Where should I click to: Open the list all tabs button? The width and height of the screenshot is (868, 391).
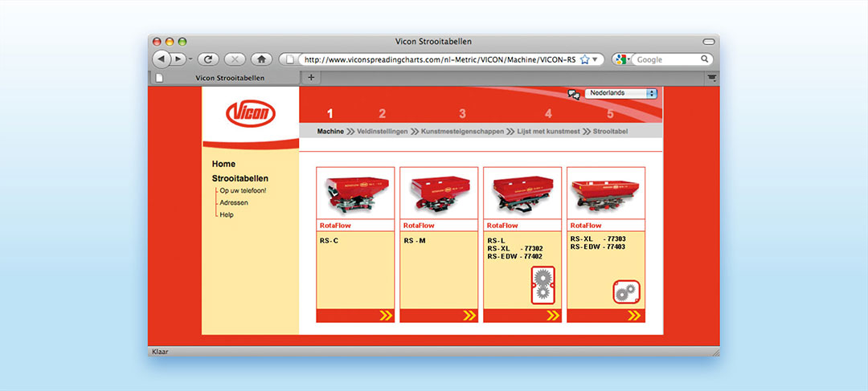coord(712,78)
